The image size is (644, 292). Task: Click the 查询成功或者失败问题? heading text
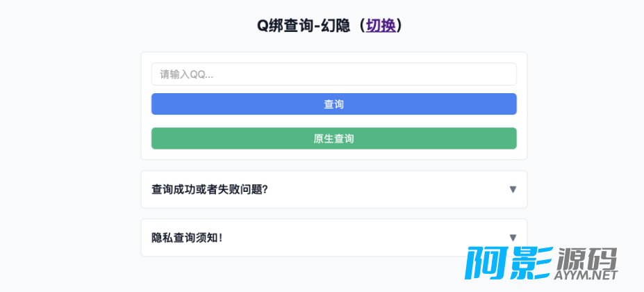coord(210,190)
